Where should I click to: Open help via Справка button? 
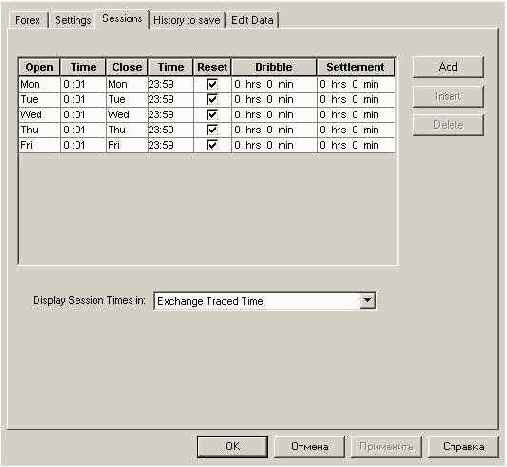tap(463, 446)
